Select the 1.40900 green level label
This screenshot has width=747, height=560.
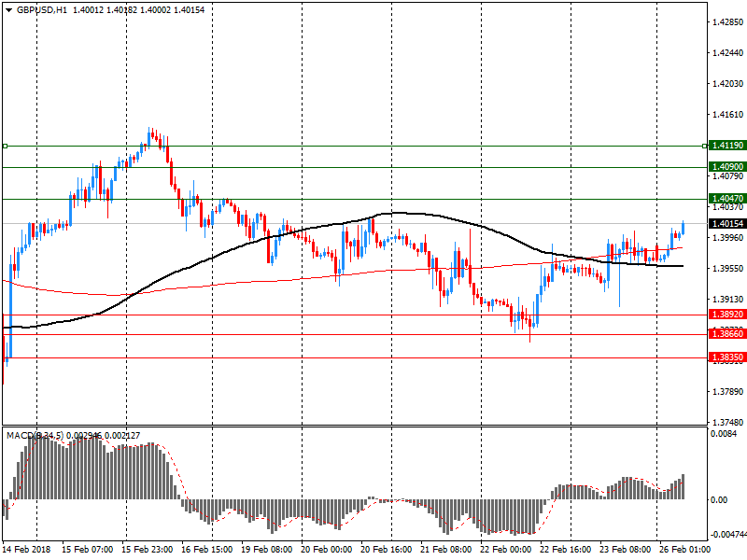727,167
